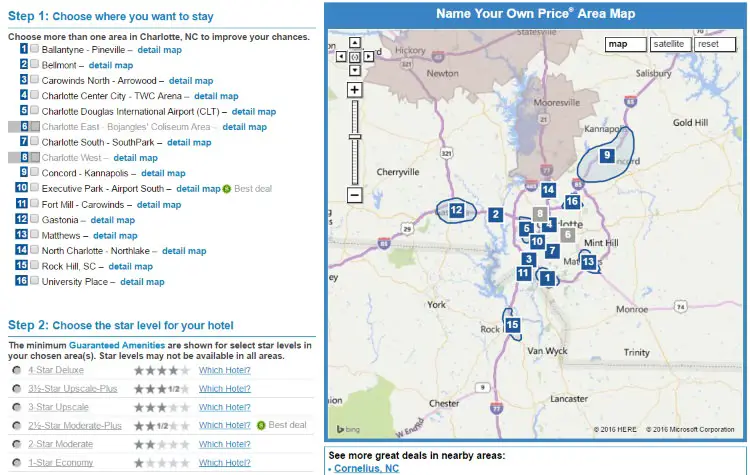Screen dimensions: 750x475
Task: Open detail map for University Place
Action: 143,282
